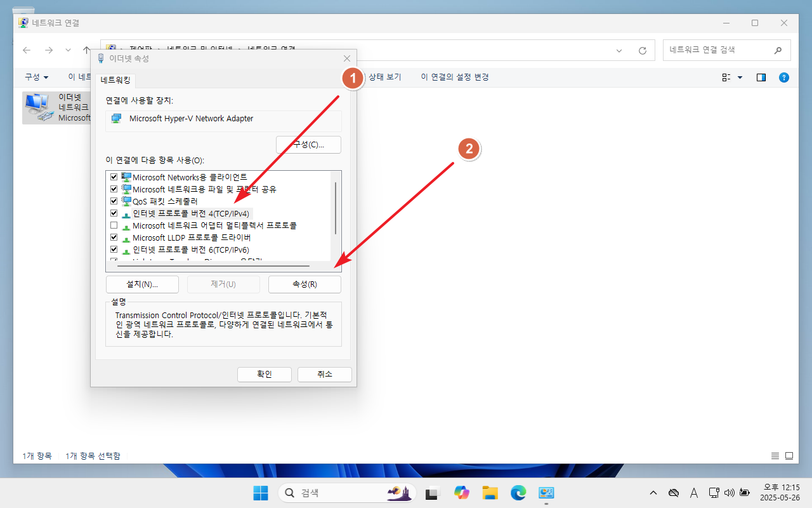Toggle the preview pane icon
812x508 pixels.
coord(761,77)
